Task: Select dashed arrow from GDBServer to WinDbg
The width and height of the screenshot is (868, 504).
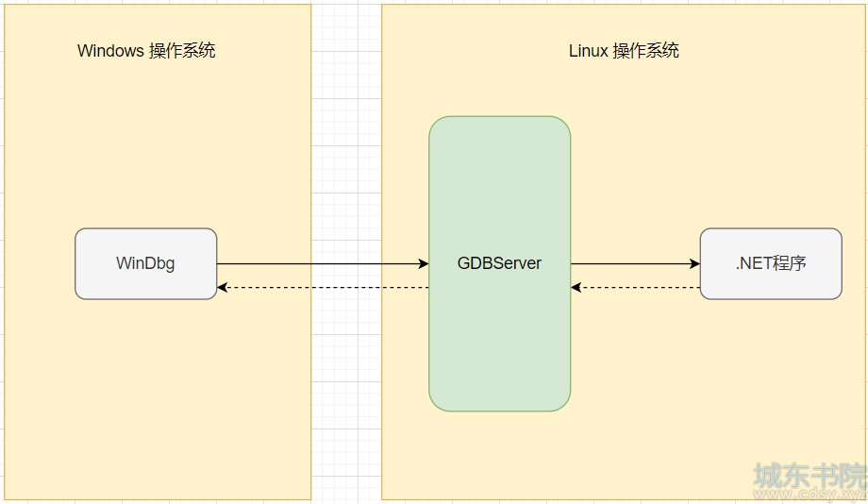Action: [323, 288]
